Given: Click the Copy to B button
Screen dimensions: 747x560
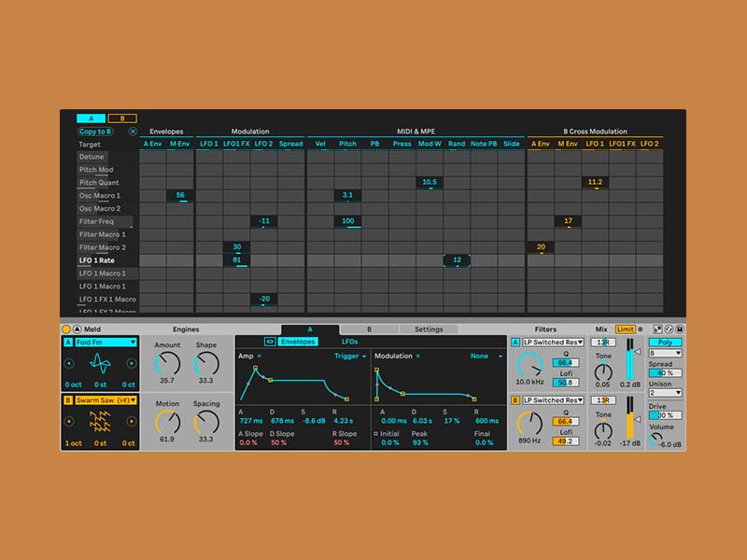Looking at the screenshot, I should [x=95, y=132].
